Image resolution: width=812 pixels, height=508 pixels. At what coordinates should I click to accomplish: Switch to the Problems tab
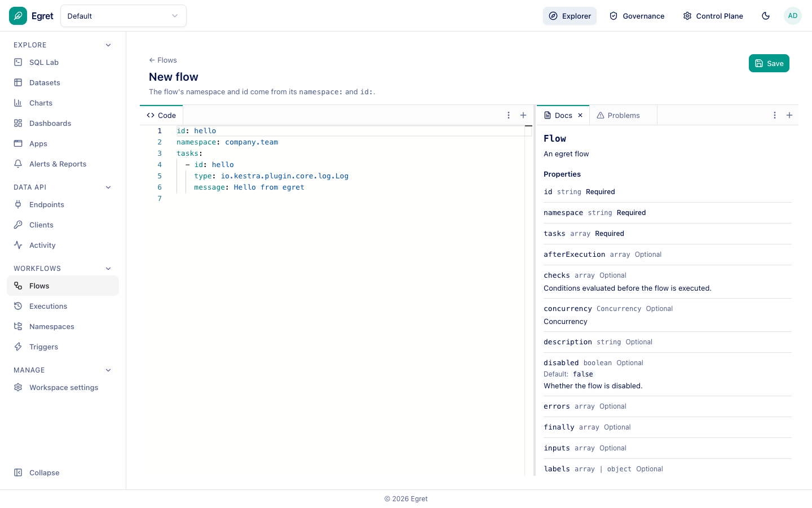[623, 115]
